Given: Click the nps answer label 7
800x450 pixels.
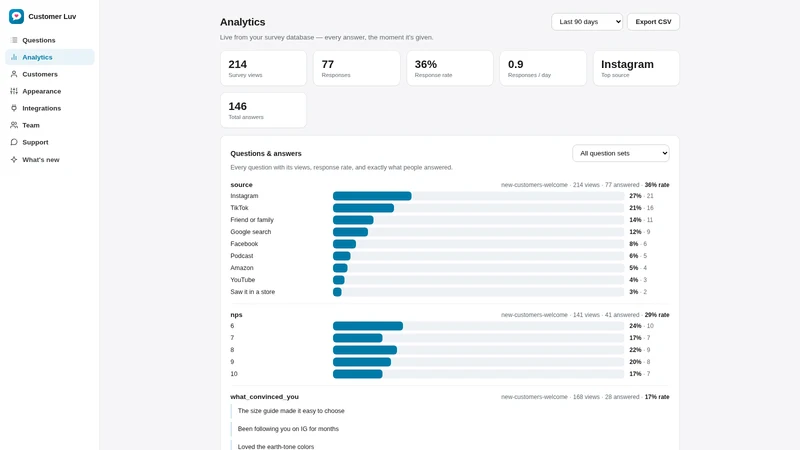Looking at the screenshot, I should tap(232, 338).
